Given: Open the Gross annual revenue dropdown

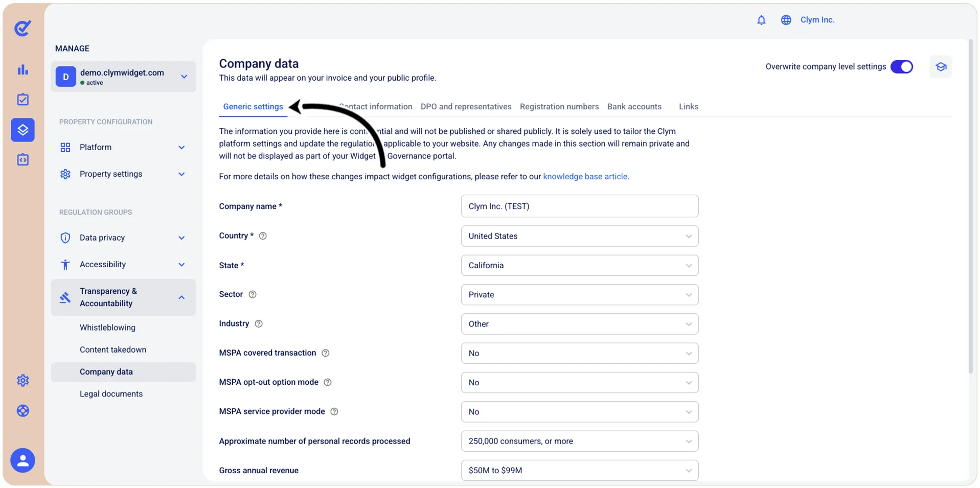Looking at the screenshot, I should click(x=580, y=470).
